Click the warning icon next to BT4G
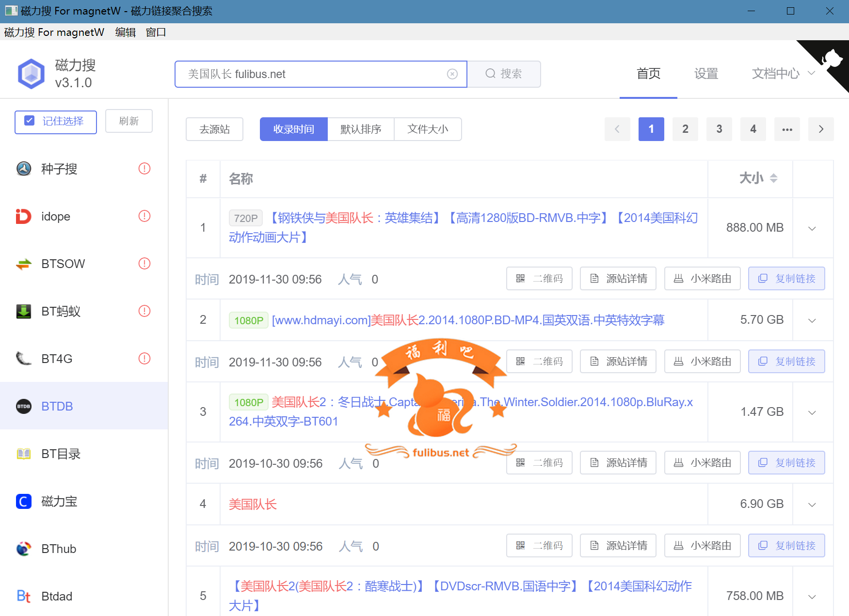This screenshot has height=616, width=849. 144,358
